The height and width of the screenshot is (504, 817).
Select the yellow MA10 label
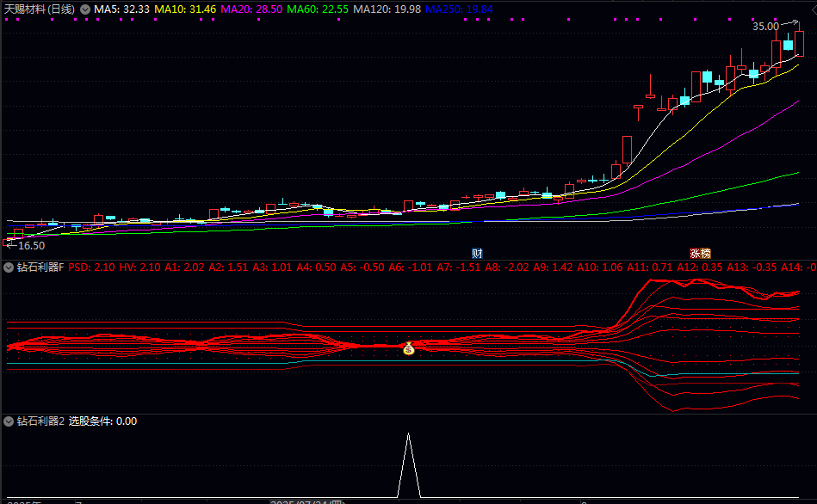coord(185,9)
